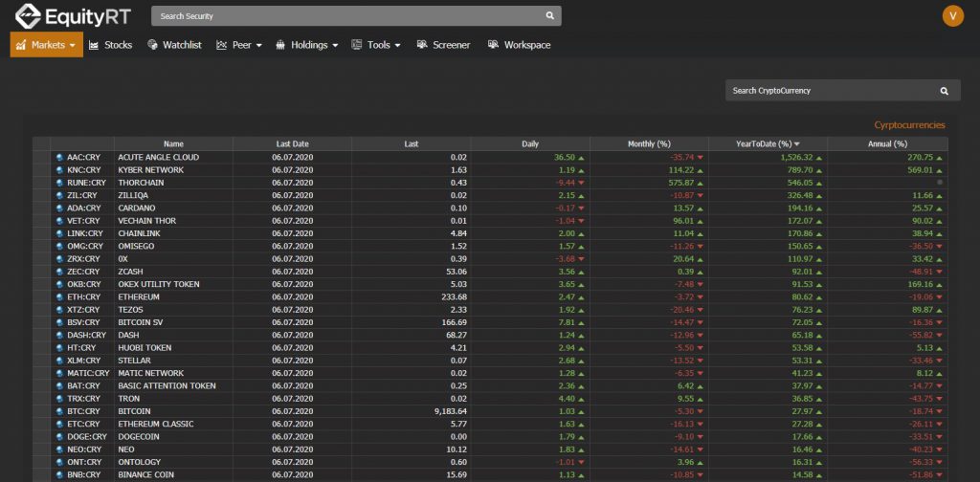Open the Screener menu item
Screen dimensions: 980x482
pyautogui.click(x=443, y=45)
